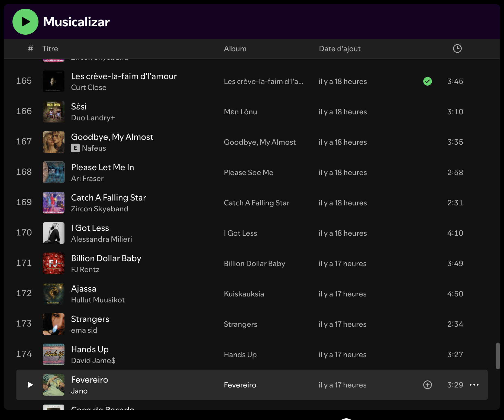Open artist Jano
The image size is (504, 420).
click(x=79, y=391)
